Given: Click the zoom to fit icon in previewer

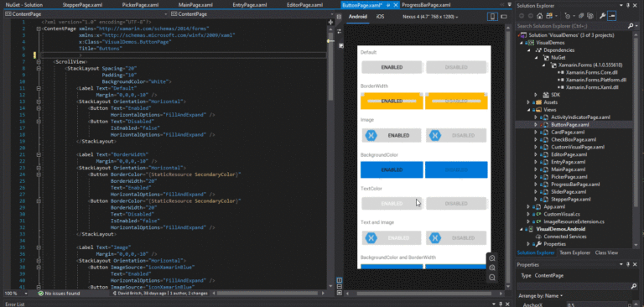Looking at the screenshot, I should tap(492, 268).
